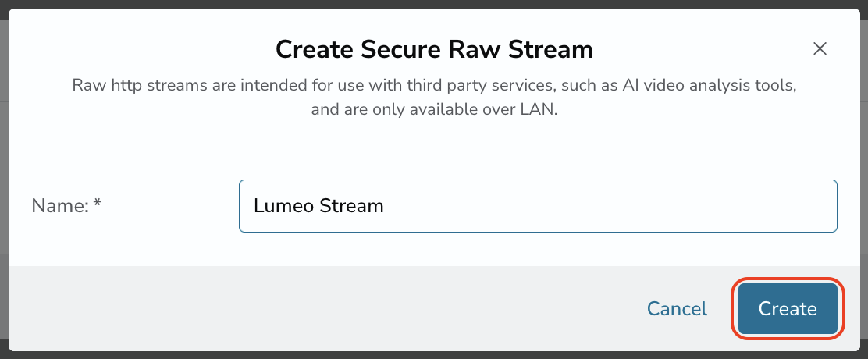
Task: Dismiss the dialog using the Cancel link
Action: [677, 309]
